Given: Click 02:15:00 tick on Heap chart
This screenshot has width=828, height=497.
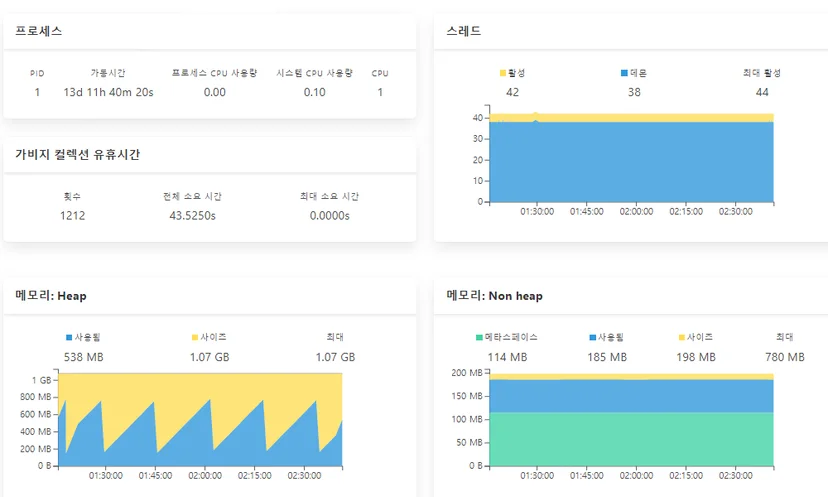Looking at the screenshot, I should pos(255,475).
